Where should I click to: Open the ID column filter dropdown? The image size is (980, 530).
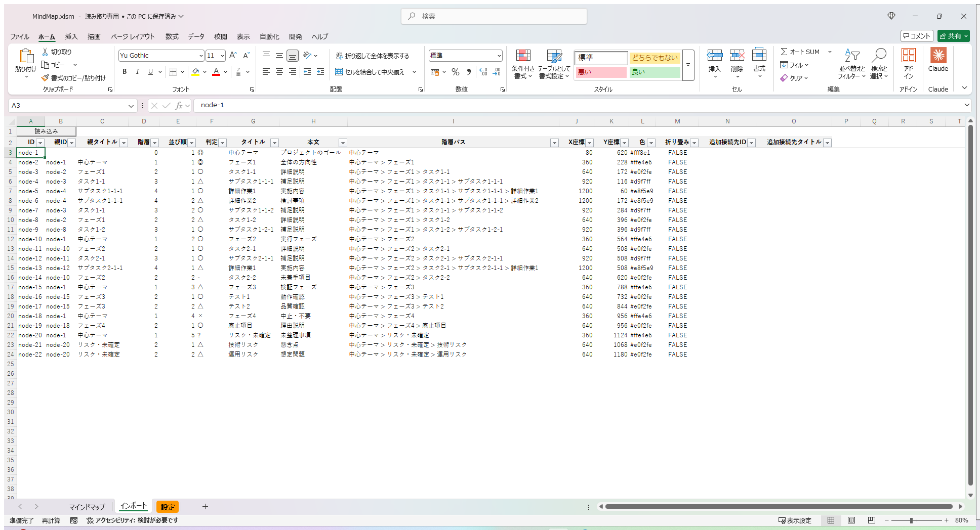(x=40, y=143)
